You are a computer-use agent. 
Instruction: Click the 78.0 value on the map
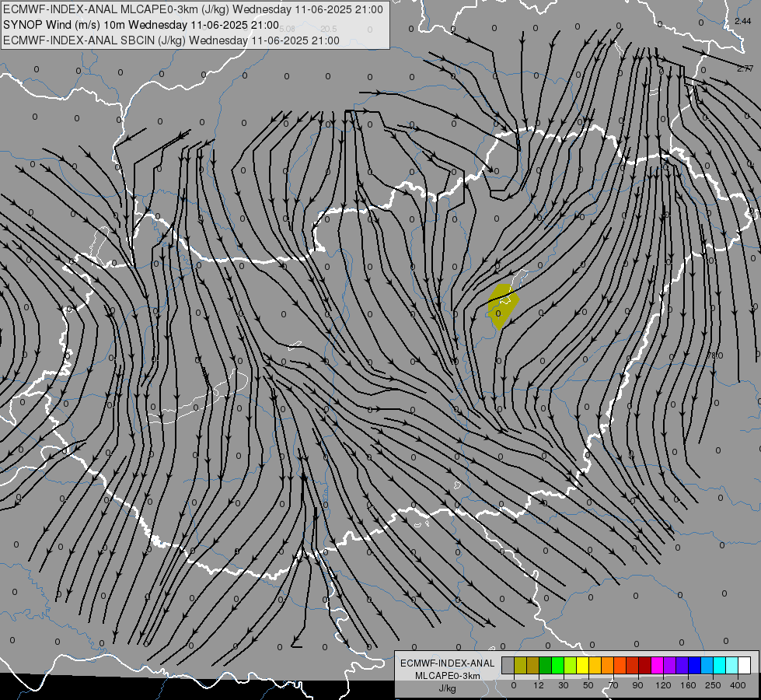pyautogui.click(x=714, y=355)
